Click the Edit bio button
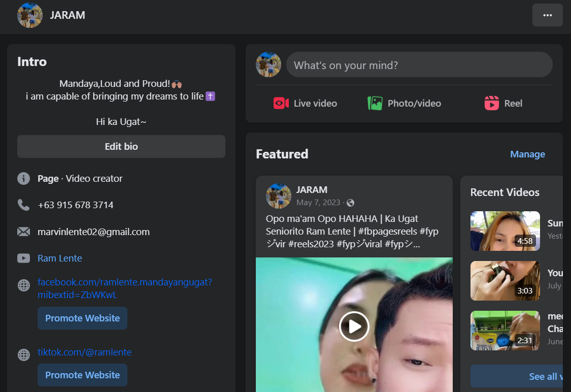Image resolution: width=571 pixels, height=392 pixels. coord(121,146)
